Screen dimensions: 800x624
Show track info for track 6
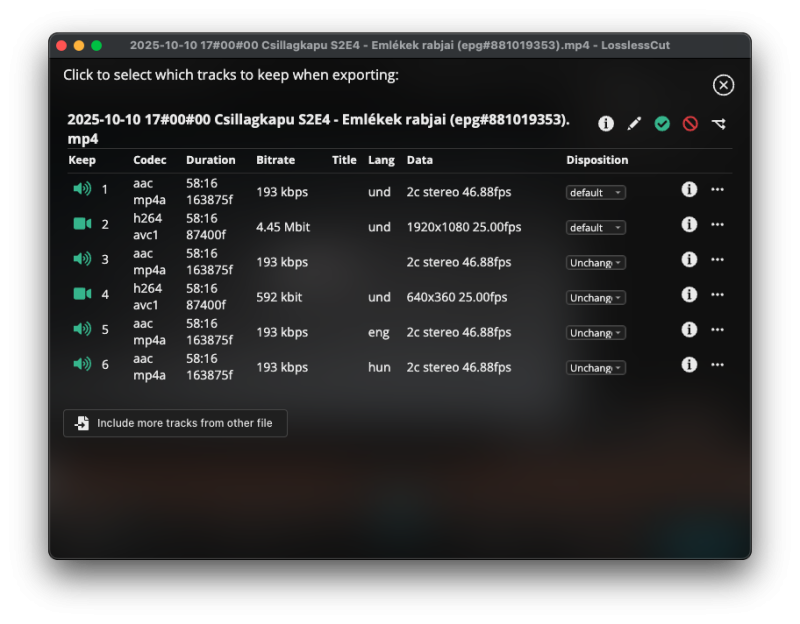tap(689, 364)
